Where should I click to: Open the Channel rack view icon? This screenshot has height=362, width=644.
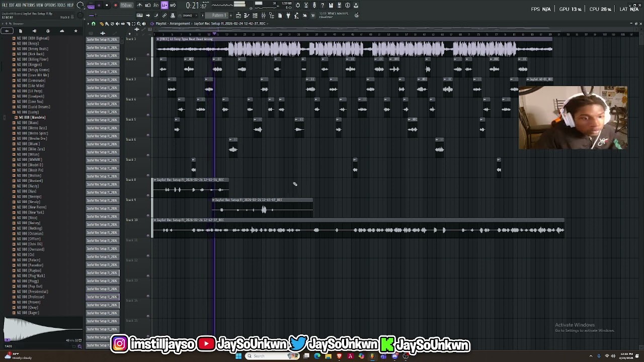tap(255, 16)
